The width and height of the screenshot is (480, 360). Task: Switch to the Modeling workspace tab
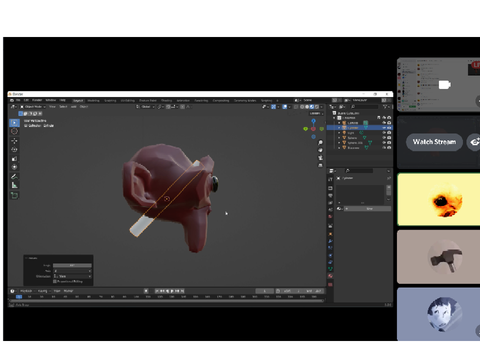[x=93, y=100]
